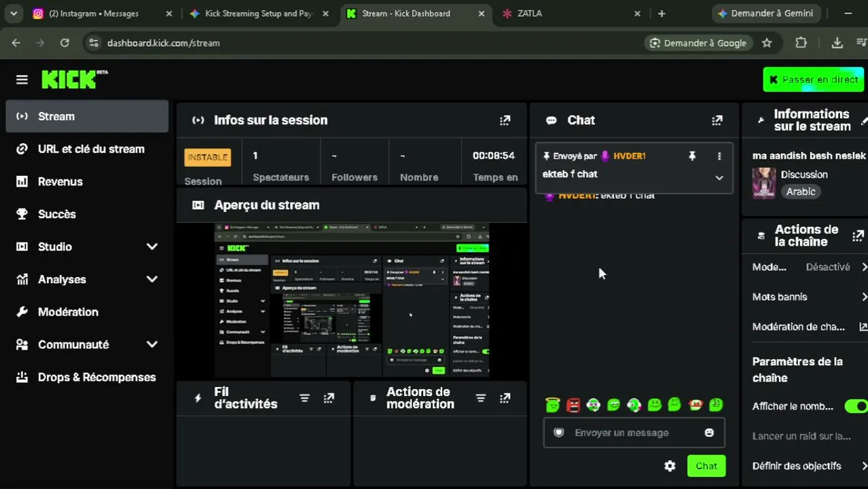This screenshot has width=868, height=489.
Task: Insert the red angry emote
Action: [x=573, y=405]
